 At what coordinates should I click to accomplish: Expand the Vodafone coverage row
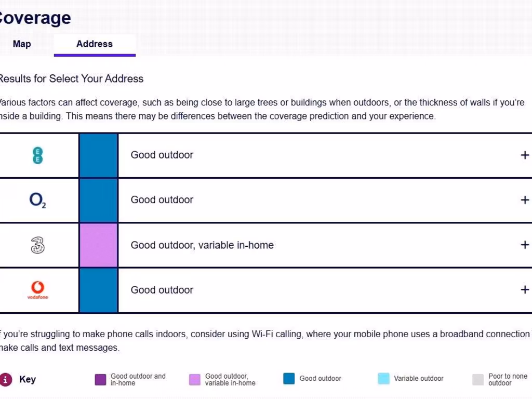(525, 290)
